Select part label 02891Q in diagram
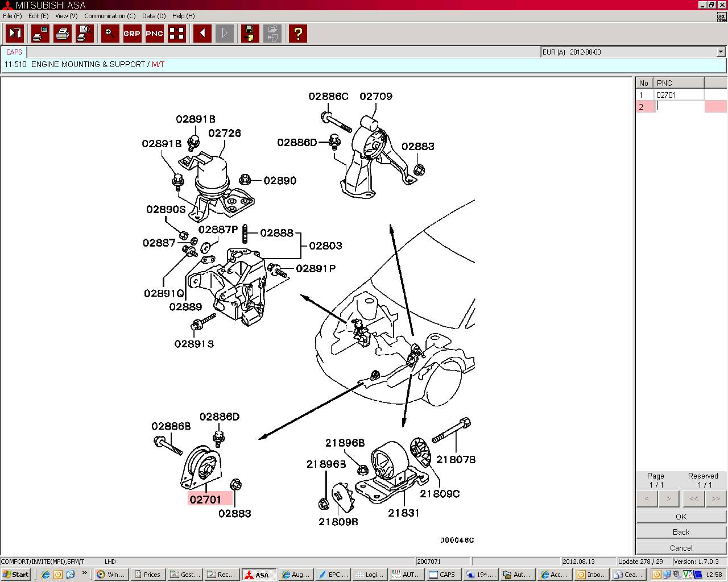This screenshot has width=728, height=582. [x=164, y=293]
